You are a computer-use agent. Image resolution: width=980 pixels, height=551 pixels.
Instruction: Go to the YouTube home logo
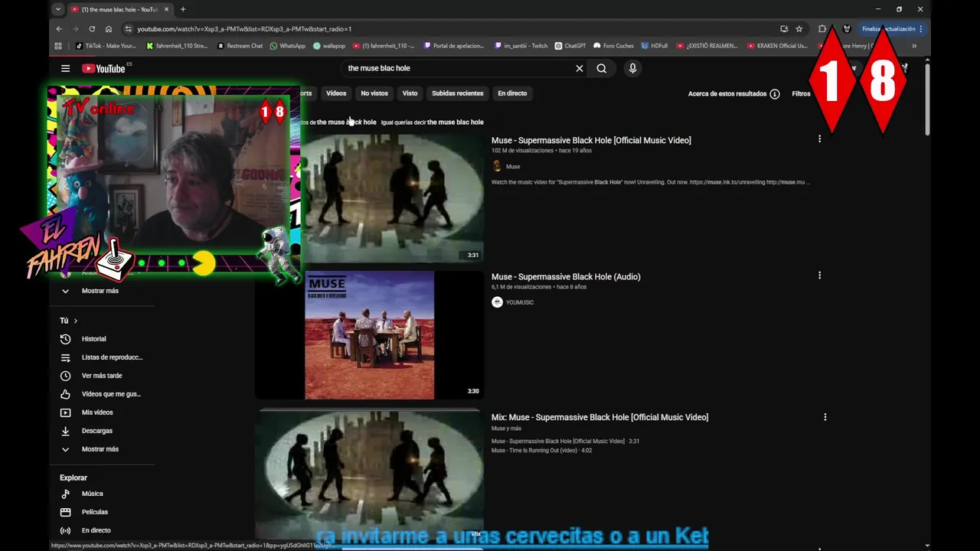tap(103, 68)
